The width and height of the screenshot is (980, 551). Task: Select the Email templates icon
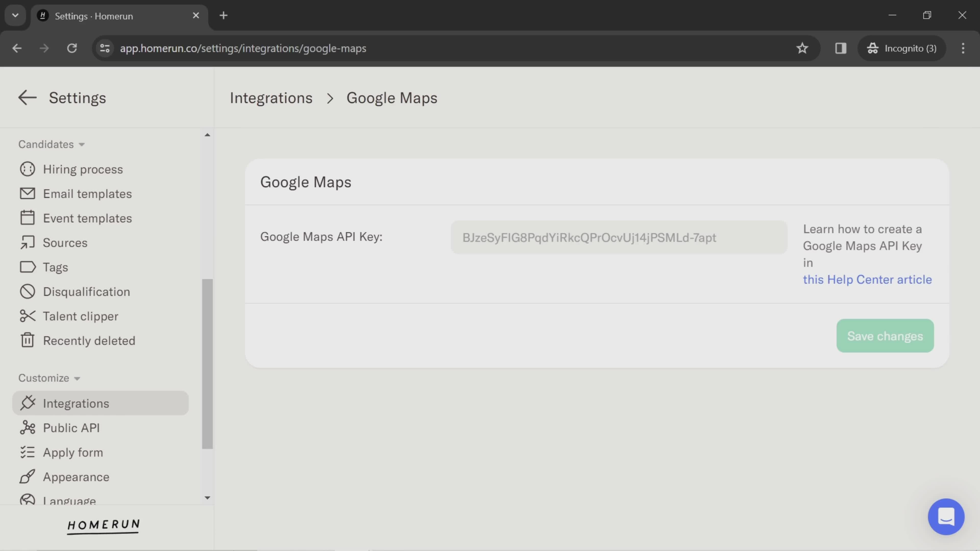pyautogui.click(x=27, y=194)
